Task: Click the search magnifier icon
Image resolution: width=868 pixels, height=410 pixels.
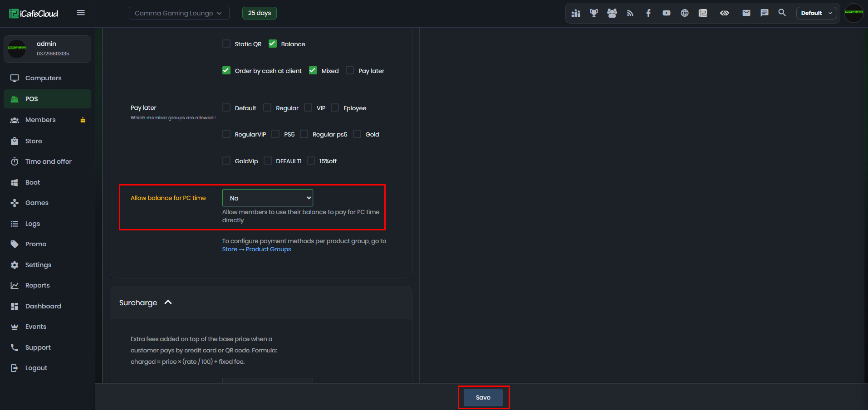Action: [x=782, y=13]
